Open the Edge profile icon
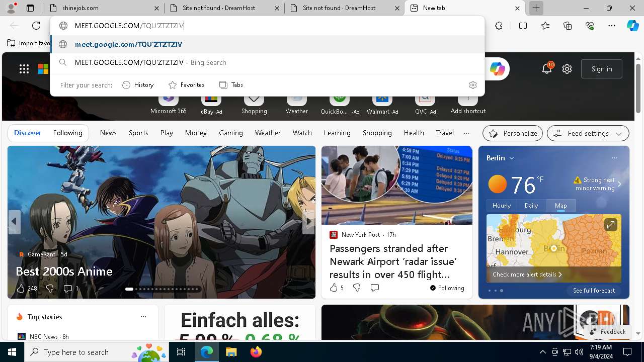Image resolution: width=644 pixels, height=362 pixels. pyautogui.click(x=11, y=8)
